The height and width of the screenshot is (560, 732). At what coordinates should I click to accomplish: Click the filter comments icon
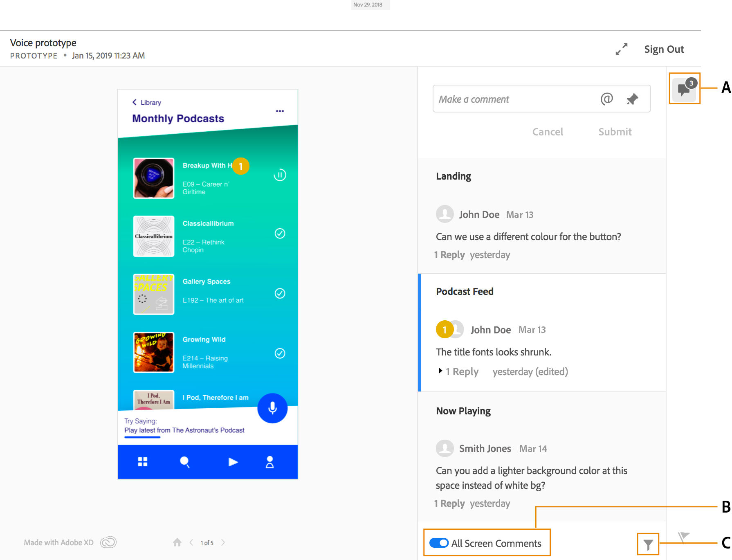tap(648, 544)
